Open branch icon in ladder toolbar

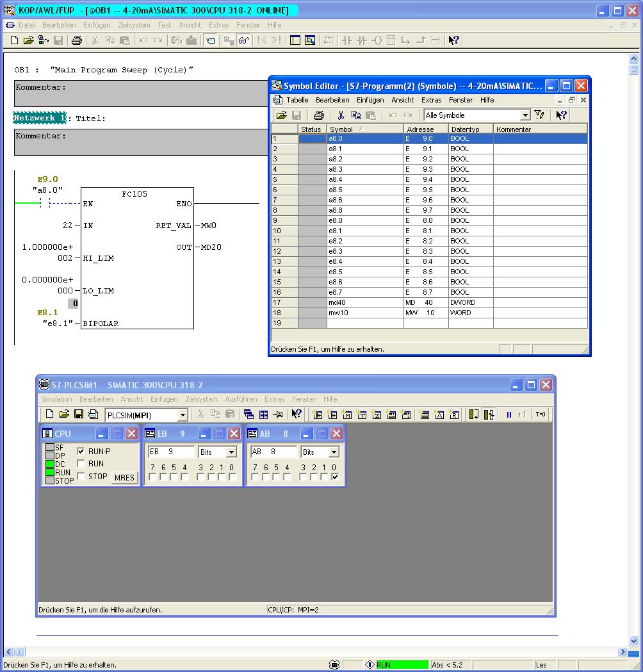click(405, 40)
